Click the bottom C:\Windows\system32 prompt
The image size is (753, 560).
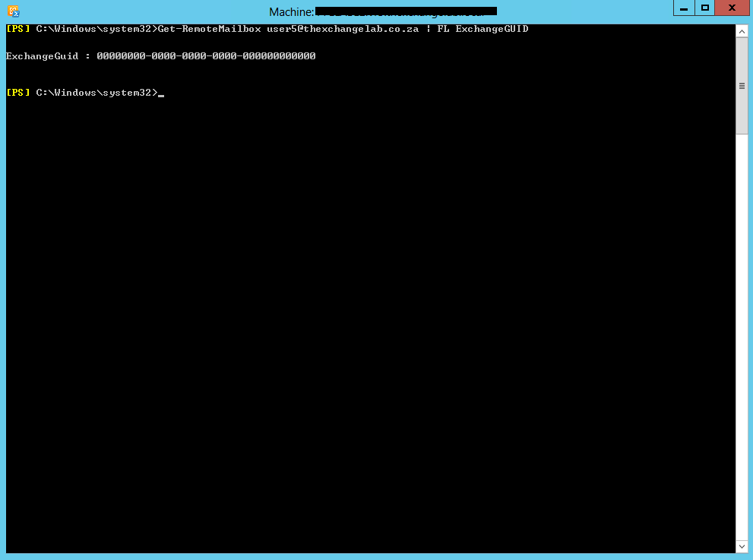pyautogui.click(x=96, y=93)
